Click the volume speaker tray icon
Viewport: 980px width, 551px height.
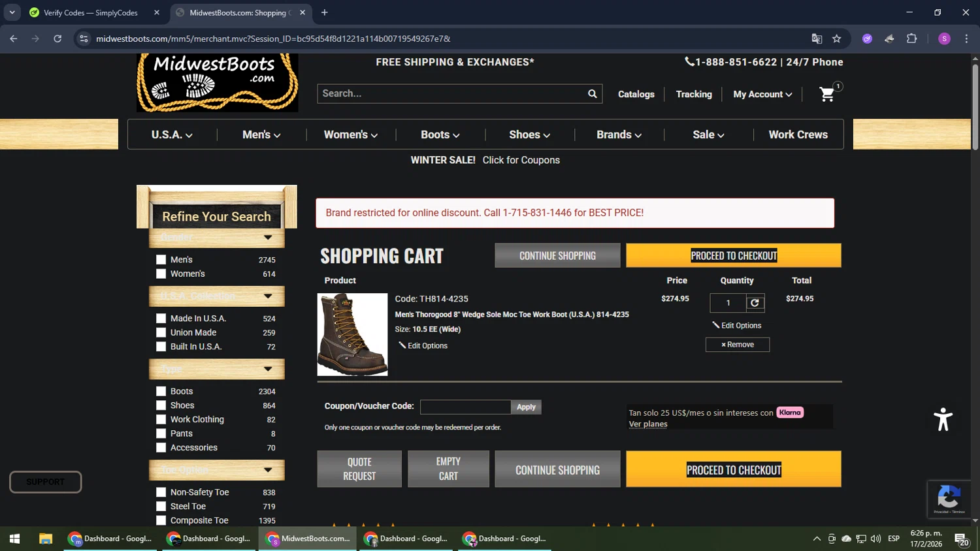875,539
